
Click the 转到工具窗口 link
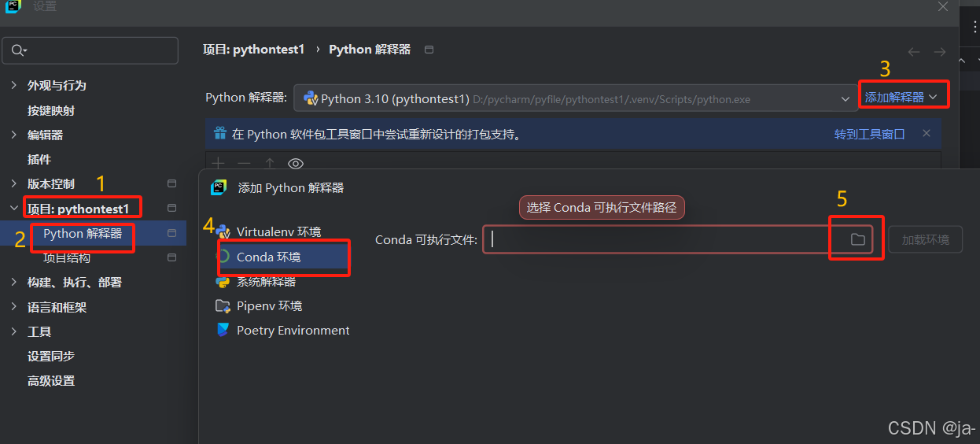click(869, 134)
